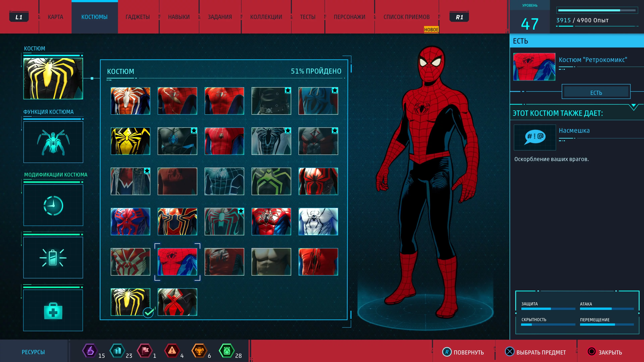The height and width of the screenshot is (362, 644).
Task: Click the L1 shoulder button icon
Action: tap(19, 17)
